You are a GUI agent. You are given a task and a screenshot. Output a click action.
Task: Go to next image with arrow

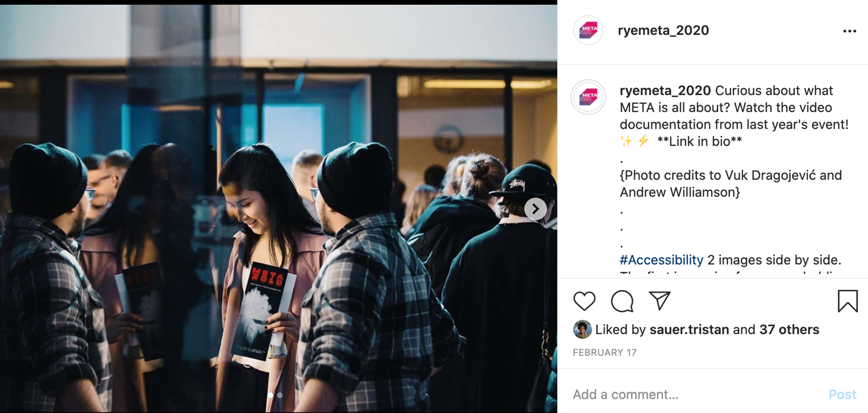(x=535, y=209)
